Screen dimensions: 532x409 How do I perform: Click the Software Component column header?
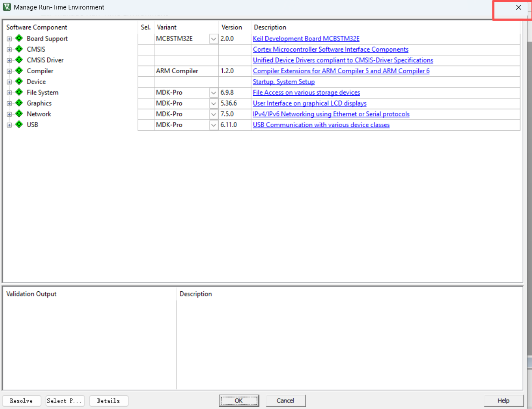37,27
